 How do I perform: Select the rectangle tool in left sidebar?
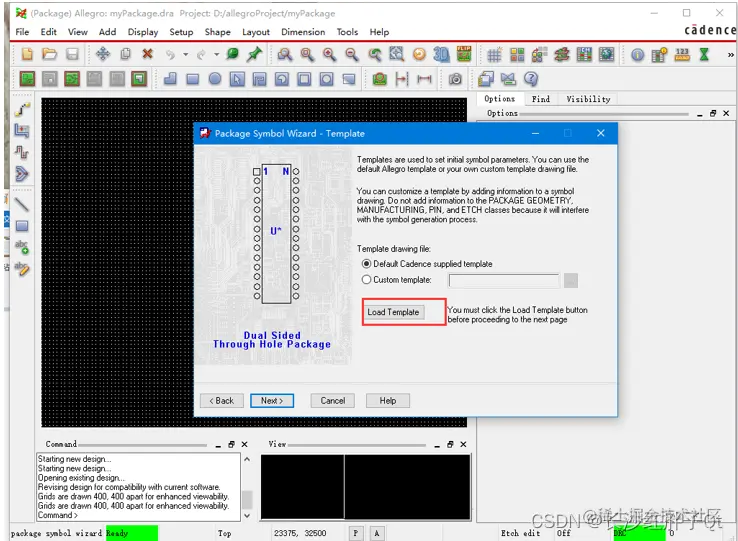pyautogui.click(x=22, y=226)
